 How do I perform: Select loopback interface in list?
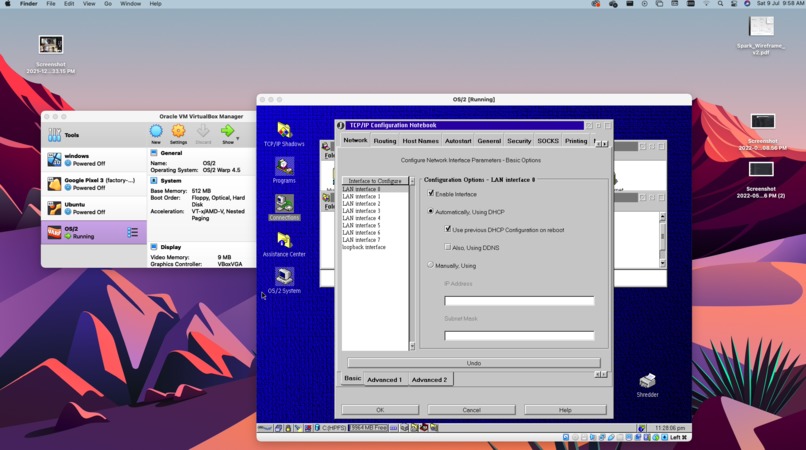click(x=375, y=247)
